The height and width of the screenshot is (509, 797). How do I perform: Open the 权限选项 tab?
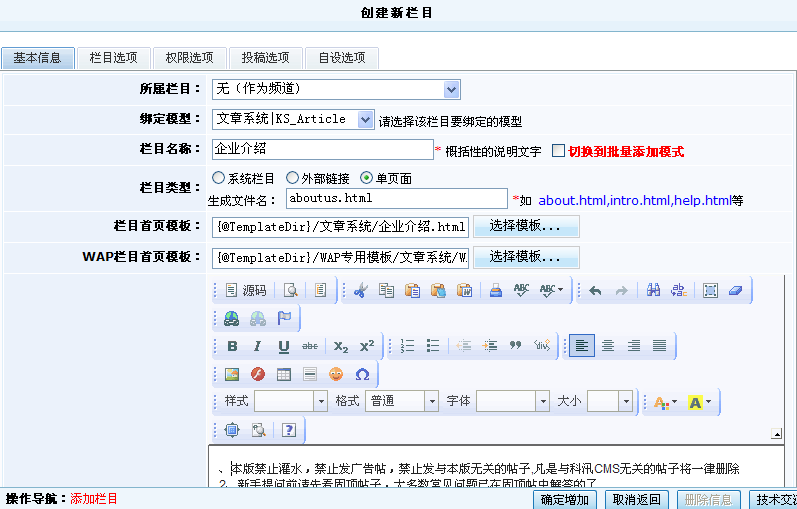pos(190,58)
